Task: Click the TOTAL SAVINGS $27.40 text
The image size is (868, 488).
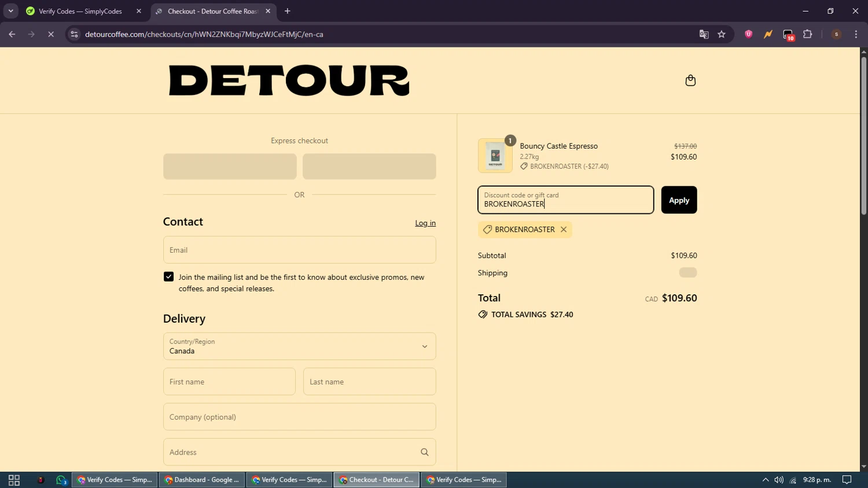Action: 532,315
